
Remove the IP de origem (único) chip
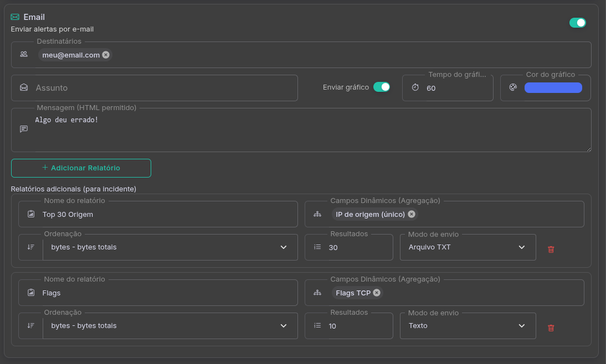[x=411, y=214]
